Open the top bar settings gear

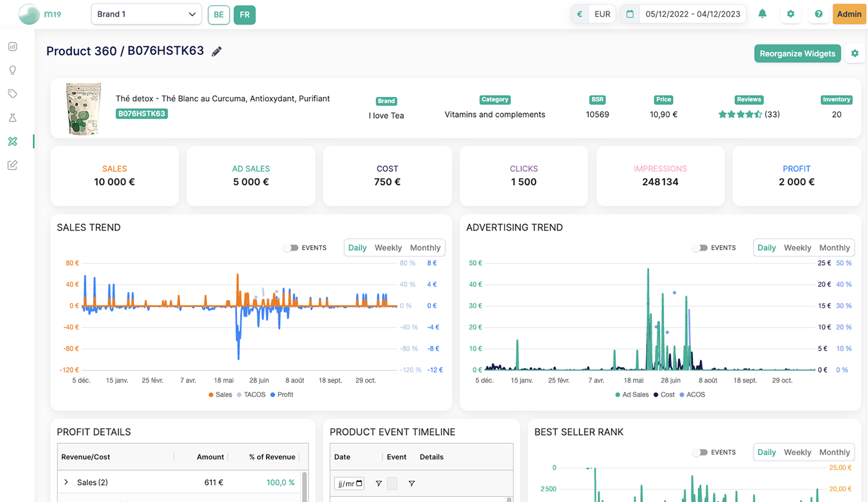click(x=790, y=14)
